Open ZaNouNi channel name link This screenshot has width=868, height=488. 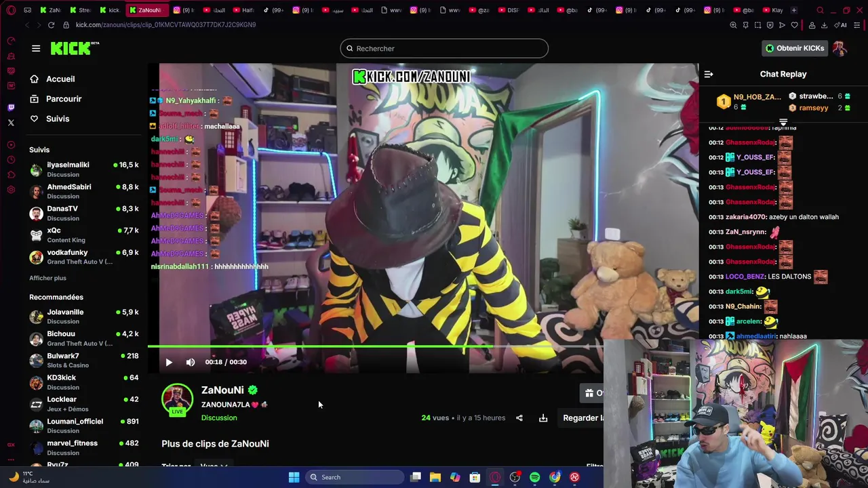(x=222, y=390)
